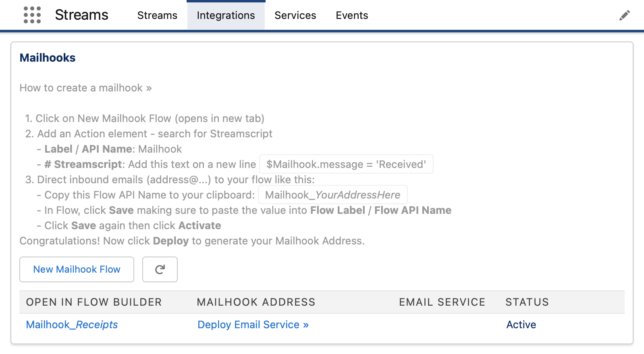The height and width of the screenshot is (354, 644).
Task: Click the Mailhook_YourAddressHere API name field
Action: click(332, 195)
